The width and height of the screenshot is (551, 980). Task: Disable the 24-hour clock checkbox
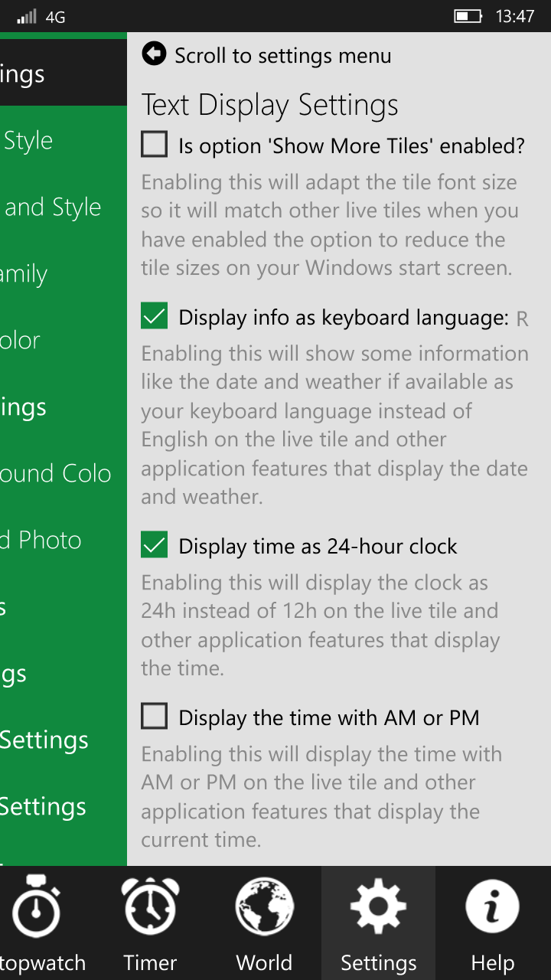(154, 544)
